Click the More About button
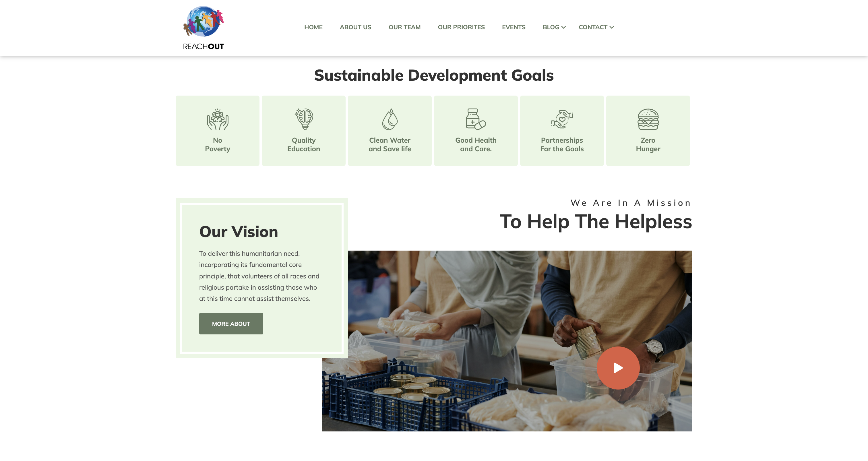868x461 pixels. point(231,324)
